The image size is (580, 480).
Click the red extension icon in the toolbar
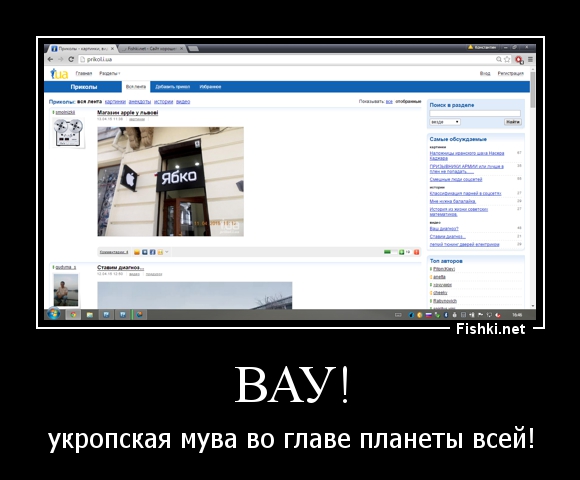tap(519, 60)
